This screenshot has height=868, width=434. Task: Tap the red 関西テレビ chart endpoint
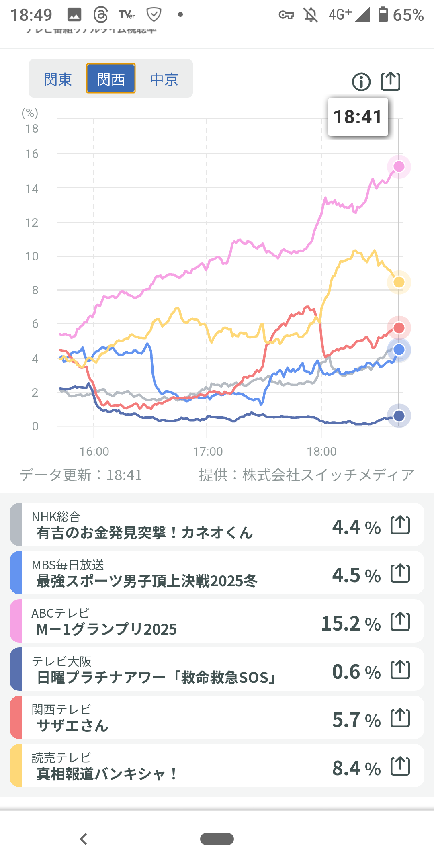tap(399, 328)
